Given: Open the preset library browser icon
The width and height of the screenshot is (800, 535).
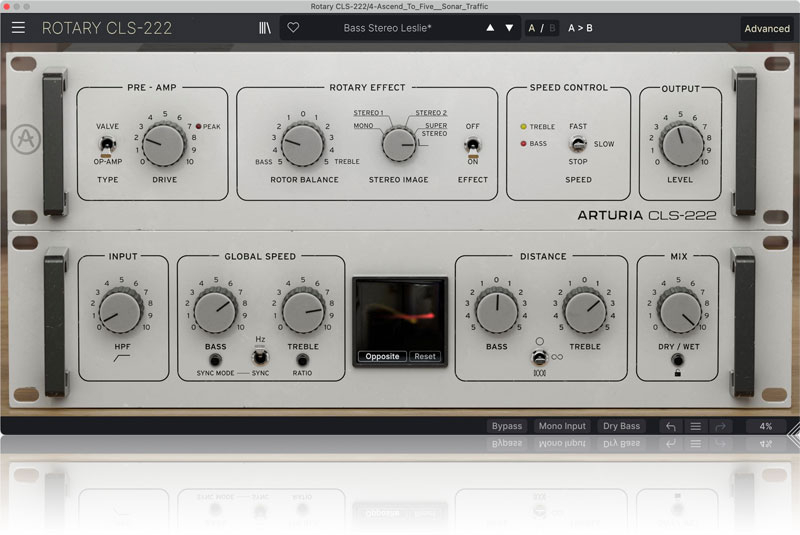Looking at the screenshot, I should point(264,28).
